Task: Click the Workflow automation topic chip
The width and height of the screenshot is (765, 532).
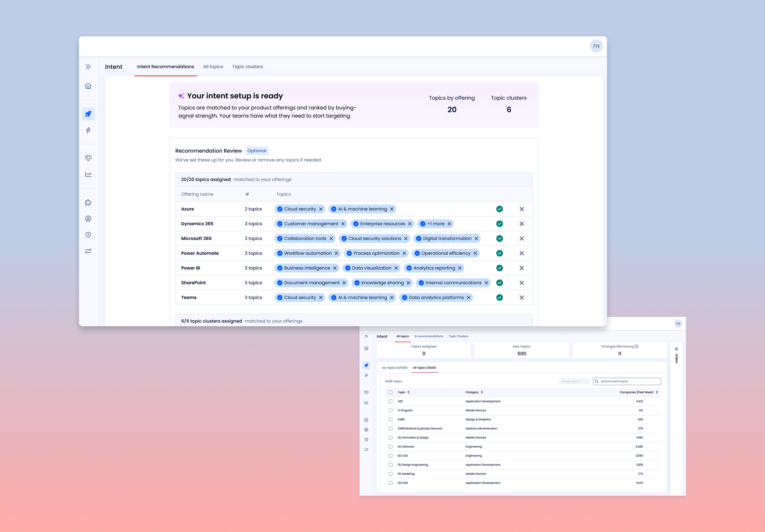Action: [x=308, y=253]
